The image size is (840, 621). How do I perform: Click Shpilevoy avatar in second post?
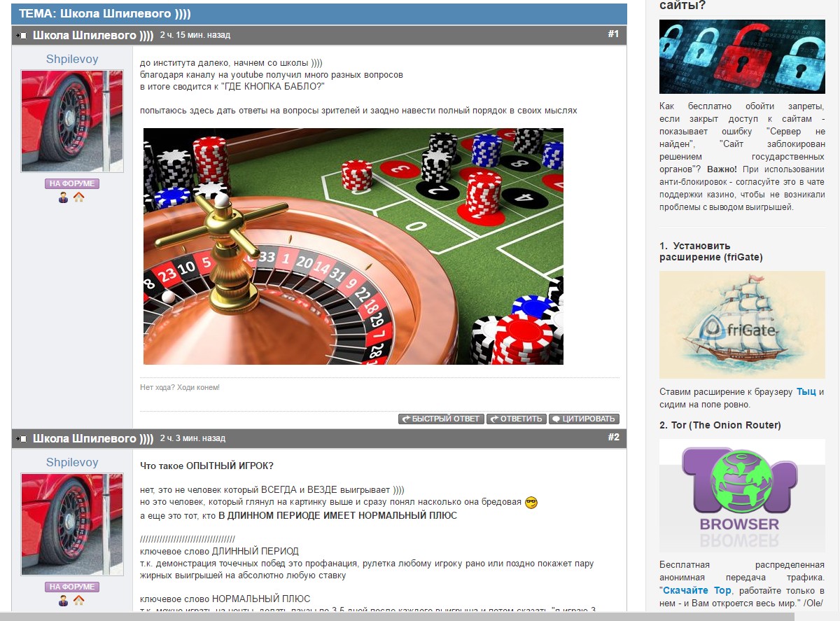coord(72,524)
